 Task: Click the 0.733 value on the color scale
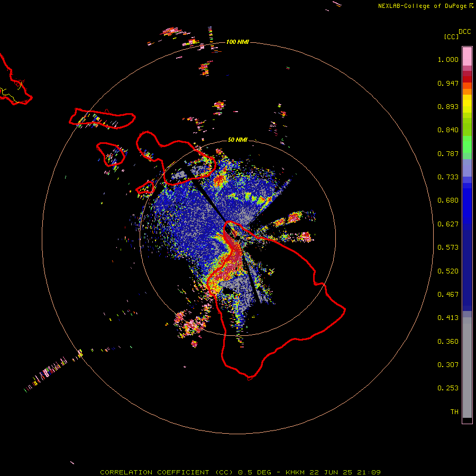point(448,177)
